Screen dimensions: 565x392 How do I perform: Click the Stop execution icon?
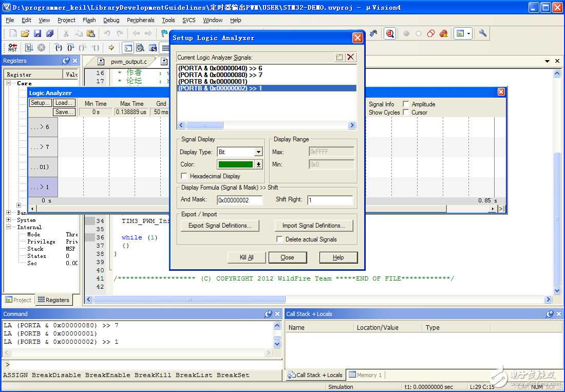click(x=42, y=48)
